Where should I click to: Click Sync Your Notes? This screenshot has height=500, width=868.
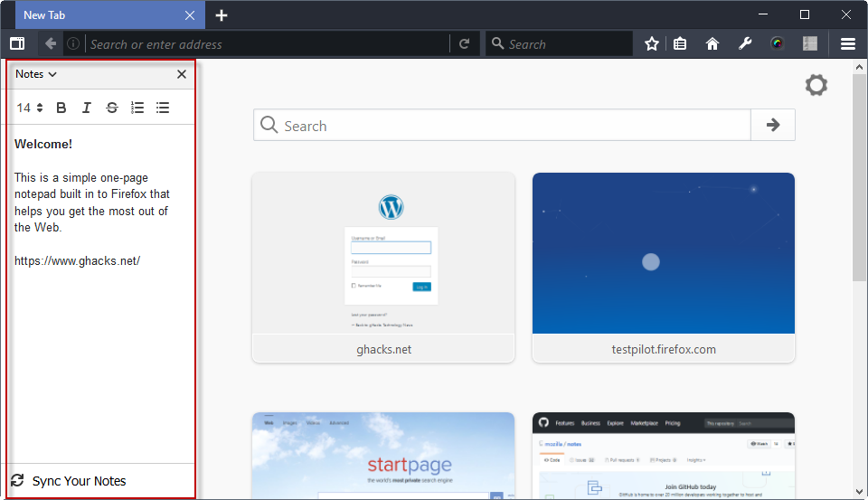click(80, 481)
